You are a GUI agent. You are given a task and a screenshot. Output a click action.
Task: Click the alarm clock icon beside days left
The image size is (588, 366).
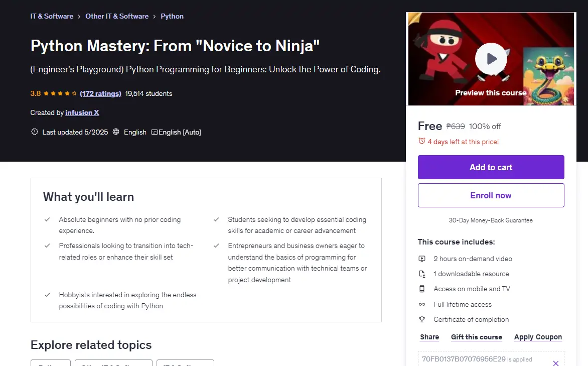tap(422, 141)
